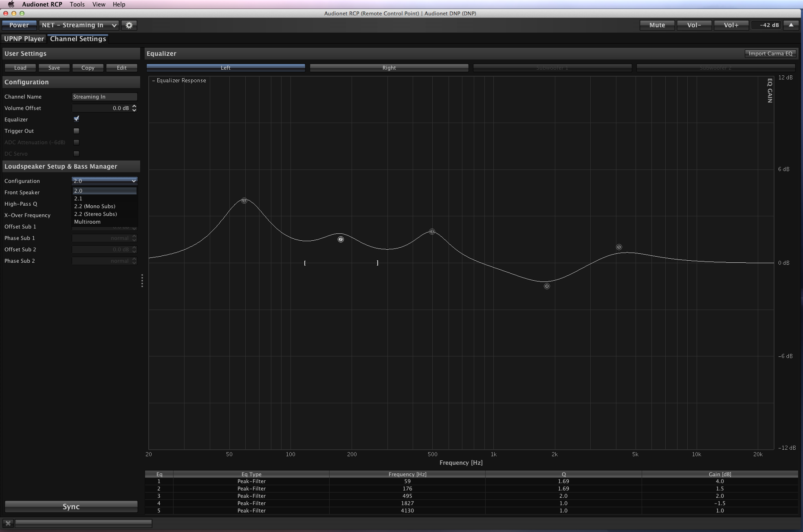
Task: Click the Vol- button
Action: tap(694, 25)
